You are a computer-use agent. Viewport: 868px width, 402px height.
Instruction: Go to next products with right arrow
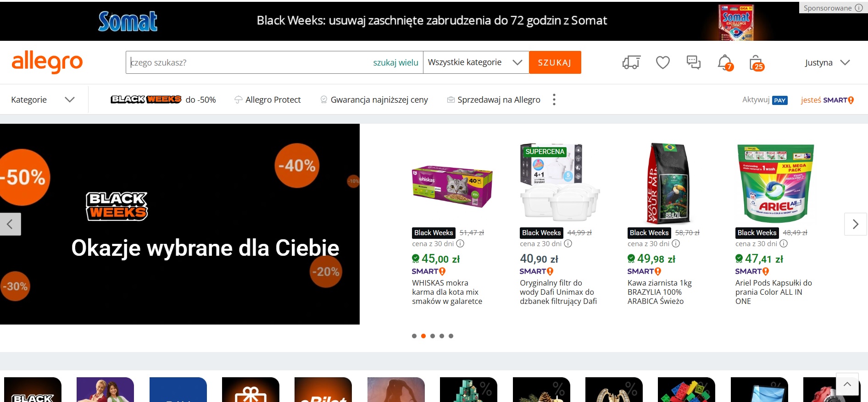pos(855,224)
